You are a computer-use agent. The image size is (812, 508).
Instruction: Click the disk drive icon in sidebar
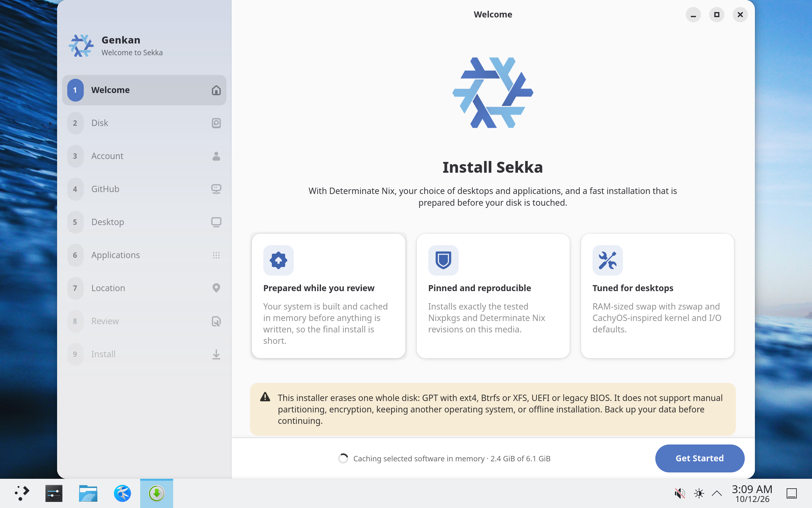(216, 123)
